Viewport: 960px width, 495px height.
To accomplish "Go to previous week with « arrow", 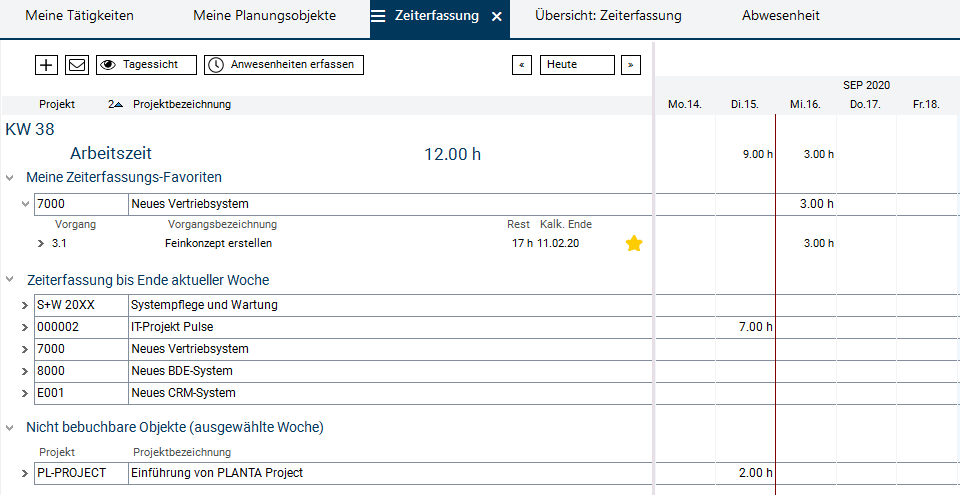I will [521, 65].
